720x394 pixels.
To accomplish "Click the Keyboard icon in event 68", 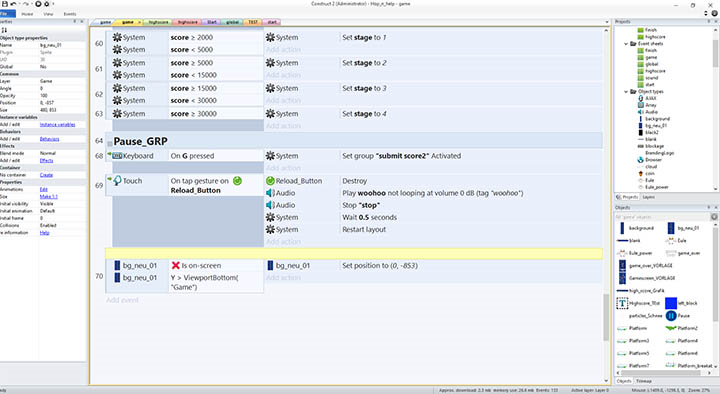I will pos(118,156).
